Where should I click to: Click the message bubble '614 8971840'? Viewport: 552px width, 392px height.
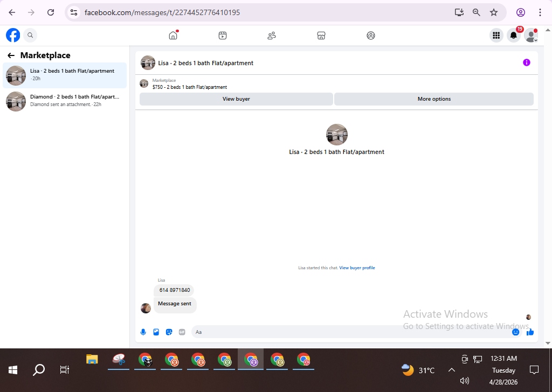pyautogui.click(x=174, y=290)
